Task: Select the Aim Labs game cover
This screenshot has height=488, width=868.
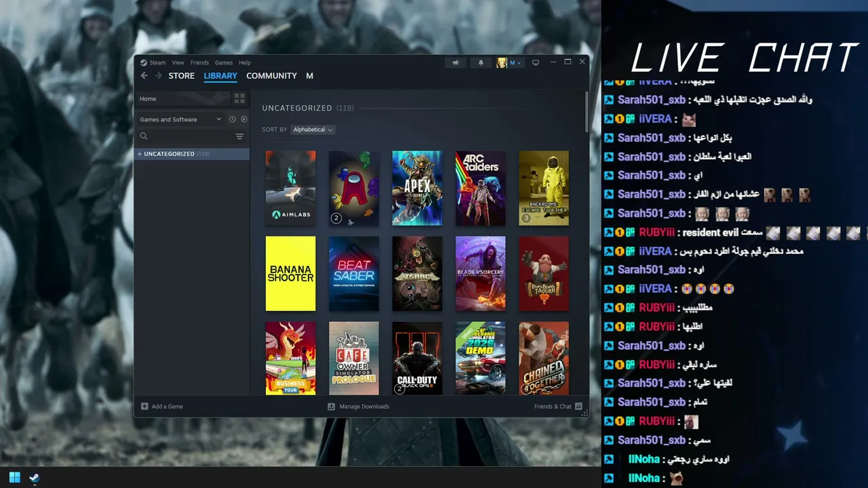Action: click(x=291, y=188)
